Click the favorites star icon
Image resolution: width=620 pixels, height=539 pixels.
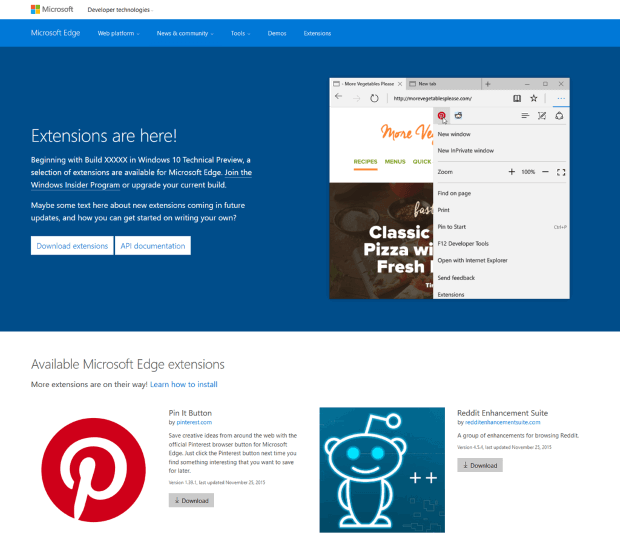pyautogui.click(x=534, y=98)
